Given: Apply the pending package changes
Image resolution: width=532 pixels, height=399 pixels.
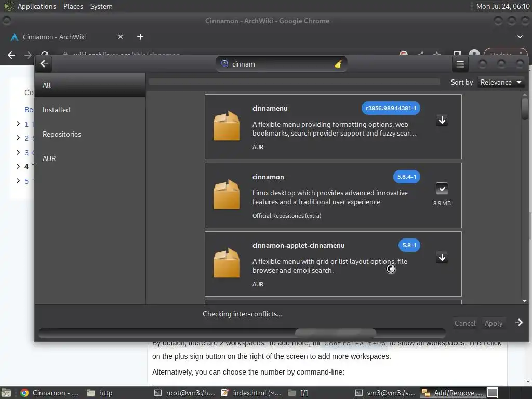Looking at the screenshot, I should click(x=494, y=323).
